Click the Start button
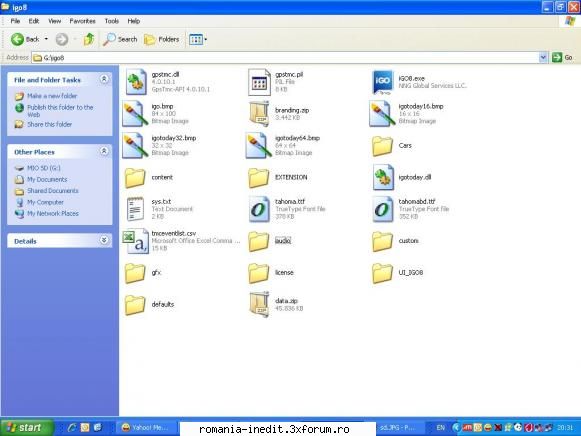This screenshot has height=436, width=581. (26, 428)
